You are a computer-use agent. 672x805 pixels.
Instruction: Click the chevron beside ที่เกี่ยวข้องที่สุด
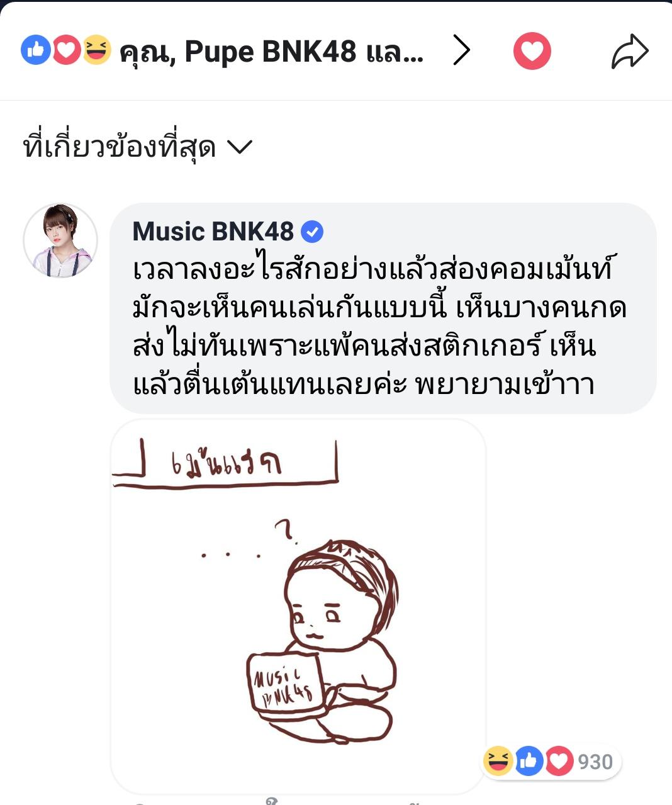239,147
